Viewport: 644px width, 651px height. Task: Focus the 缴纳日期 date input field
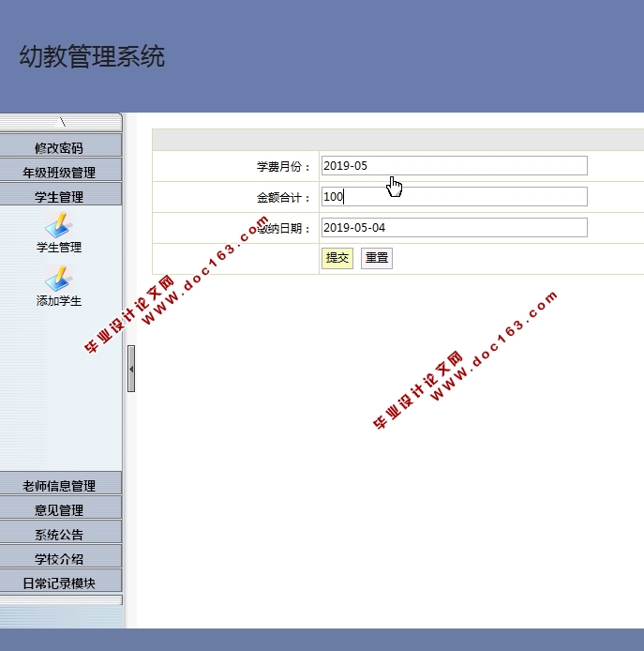[x=455, y=228]
